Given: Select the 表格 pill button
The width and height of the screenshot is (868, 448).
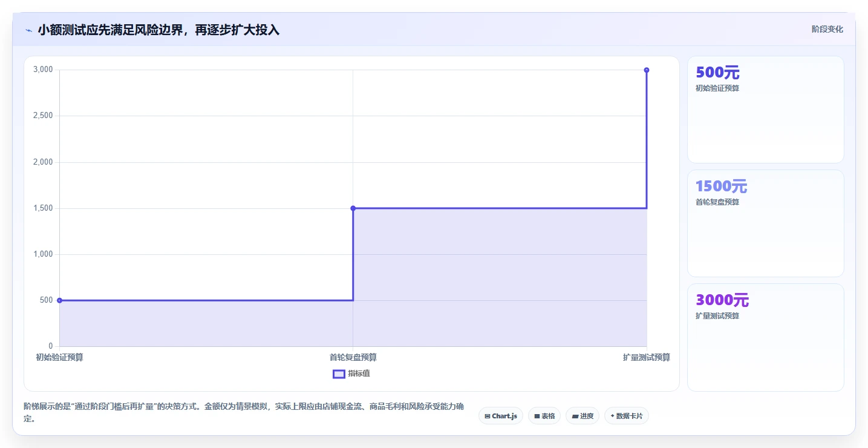Looking at the screenshot, I should pos(544,416).
